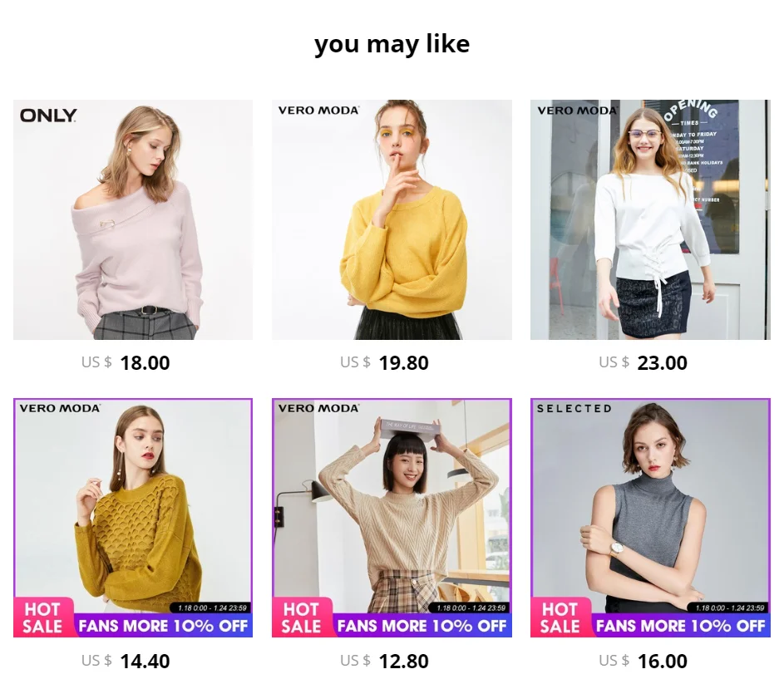Click Vero Moda logo on yellow sweater image
The width and height of the screenshot is (784, 679).
[x=318, y=111]
